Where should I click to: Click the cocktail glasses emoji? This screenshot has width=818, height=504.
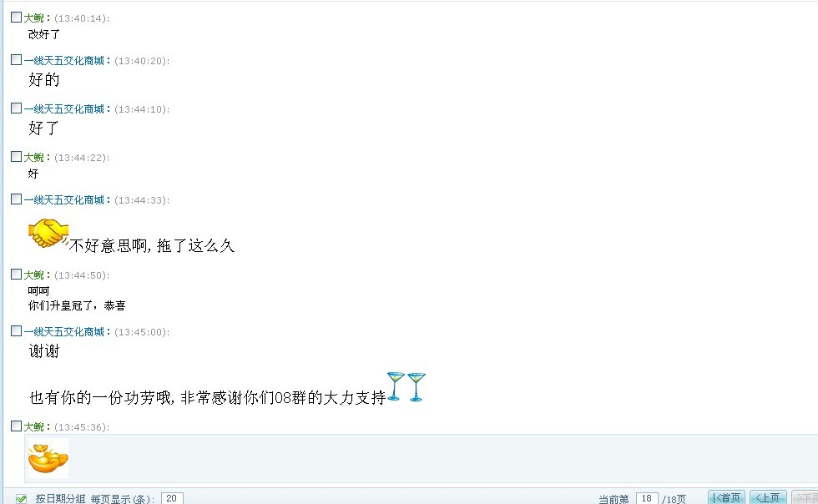pos(406,386)
